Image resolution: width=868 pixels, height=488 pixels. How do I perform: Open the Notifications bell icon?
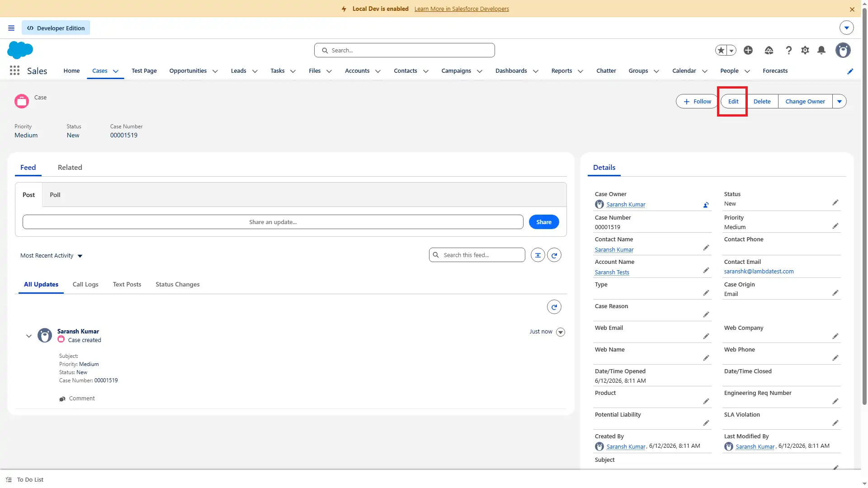pos(821,50)
